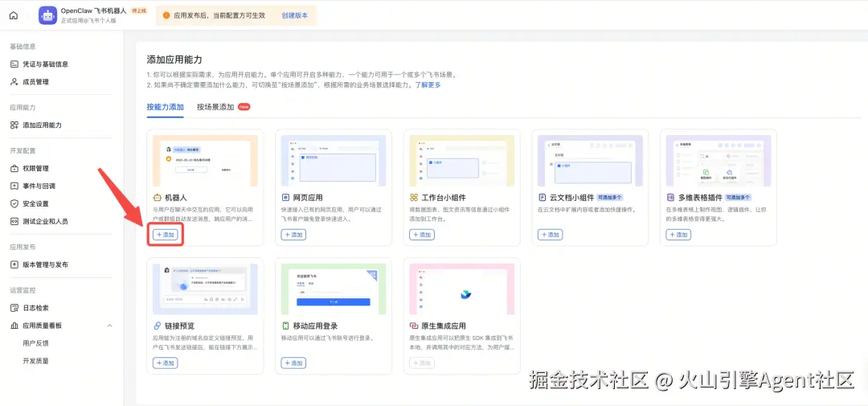Add the 机器人 capability

pos(165,235)
